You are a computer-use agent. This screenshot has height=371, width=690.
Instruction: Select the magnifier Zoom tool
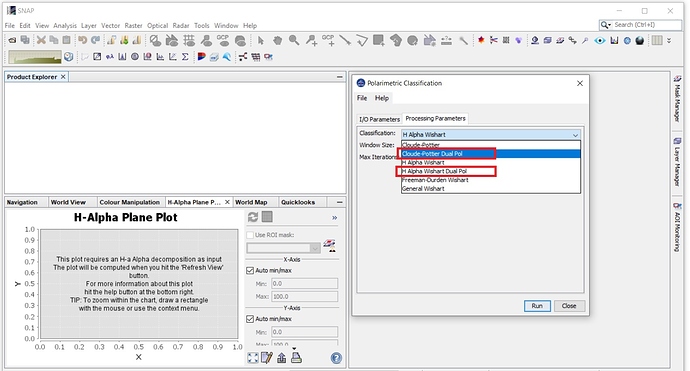294,40
